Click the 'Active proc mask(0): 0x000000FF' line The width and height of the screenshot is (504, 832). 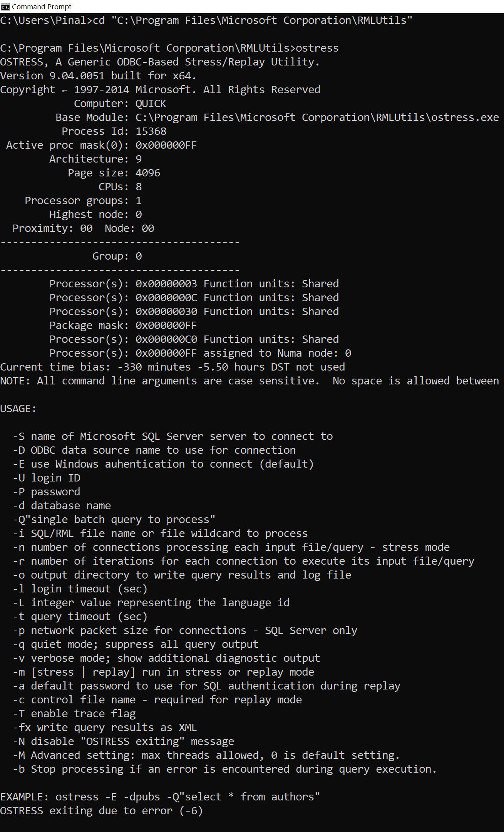pyautogui.click(x=102, y=145)
